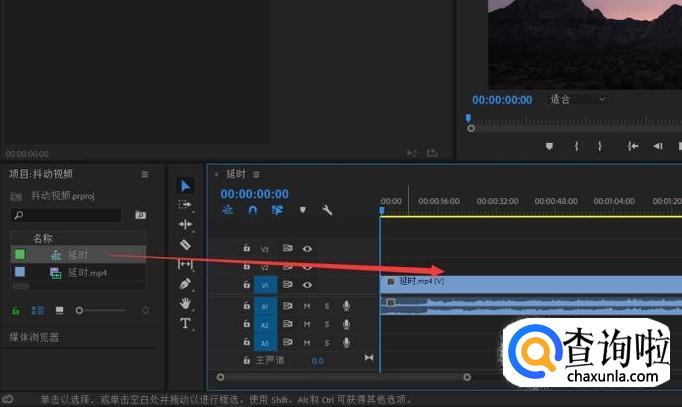
Task: Open the 适合 zoom level dropdown
Action: [x=578, y=100]
